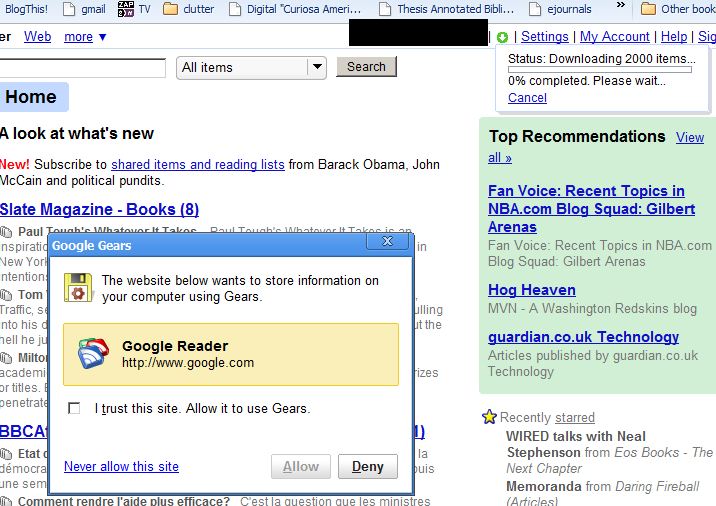This screenshot has height=506, width=716.
Task: Close the Google Gears dialog
Action: [x=387, y=241]
